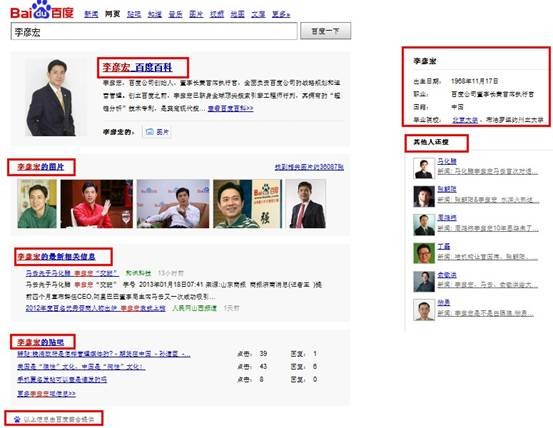The width and height of the screenshot is (553, 428).
Task: Open 丁磊's green-background portrait thumbnail
Action: tap(424, 253)
